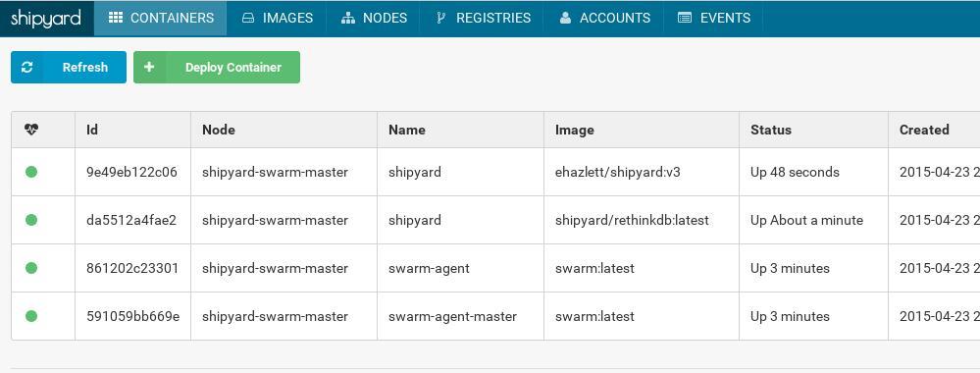Select container ID da5512a4fae2
980x373 pixels.
click(x=131, y=220)
